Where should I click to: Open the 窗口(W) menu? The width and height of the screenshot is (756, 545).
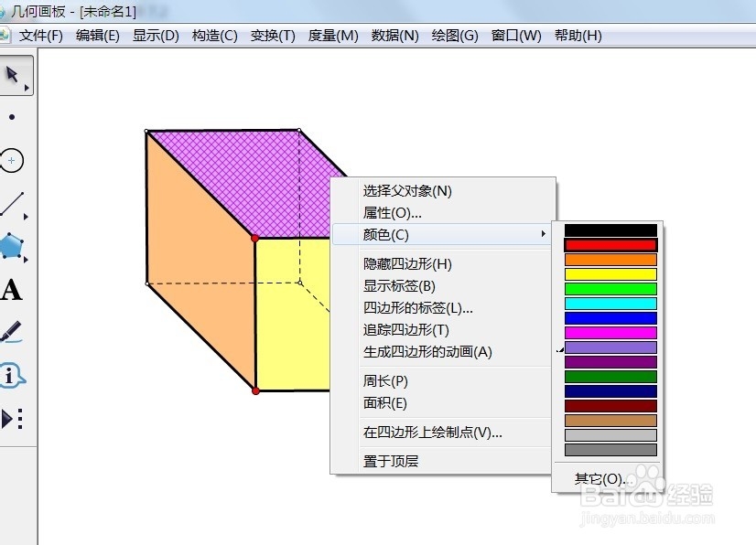(516, 36)
